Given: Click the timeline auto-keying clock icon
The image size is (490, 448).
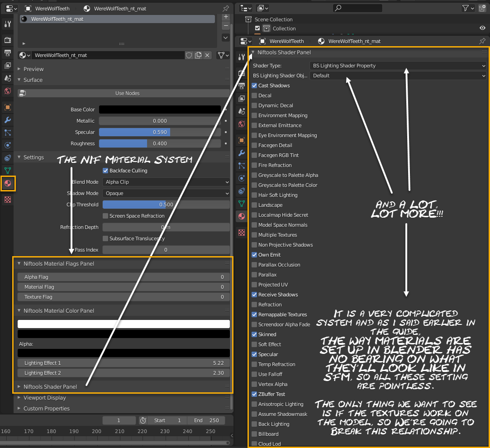Looking at the screenshot, I should click(143, 420).
